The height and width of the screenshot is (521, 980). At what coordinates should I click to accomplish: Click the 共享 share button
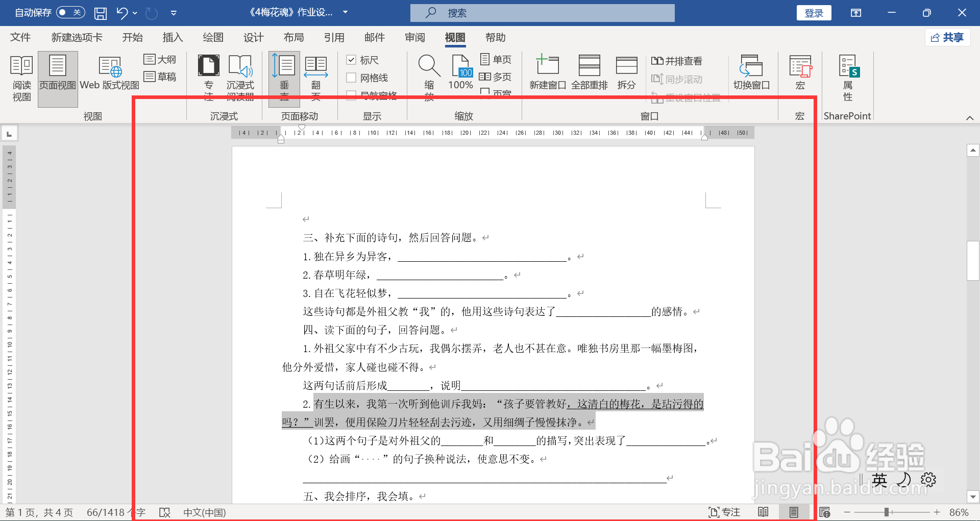click(x=947, y=37)
